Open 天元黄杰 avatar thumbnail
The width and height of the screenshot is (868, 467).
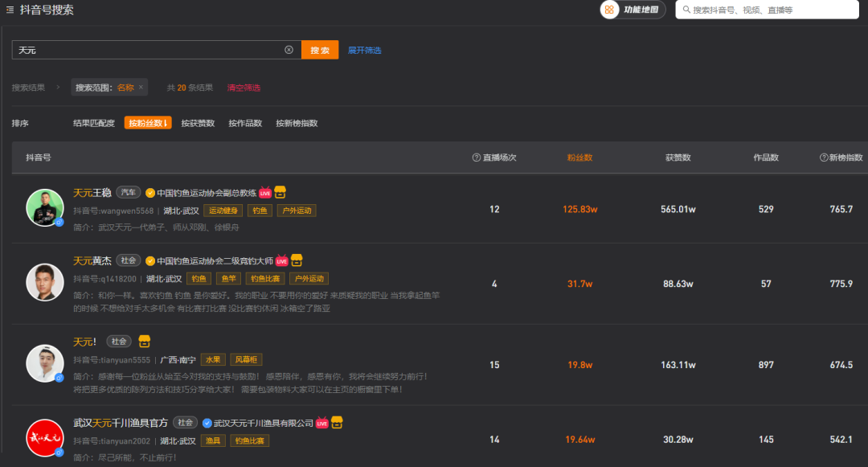[x=45, y=282]
